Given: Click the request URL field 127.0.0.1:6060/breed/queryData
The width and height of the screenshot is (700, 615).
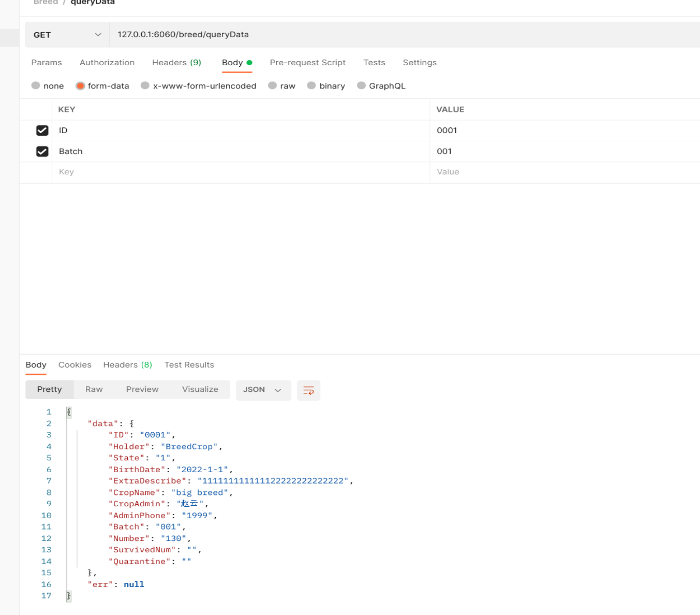Looking at the screenshot, I should 405,35.
